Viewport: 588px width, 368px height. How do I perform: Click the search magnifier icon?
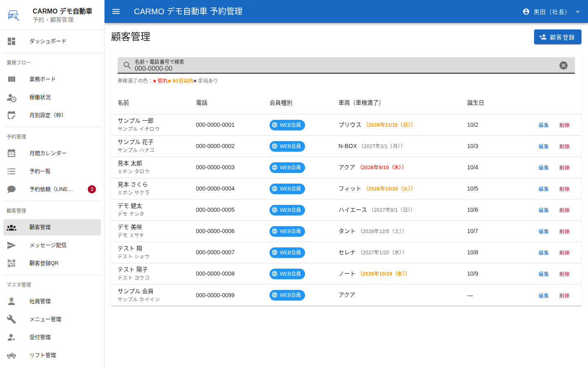[127, 65]
